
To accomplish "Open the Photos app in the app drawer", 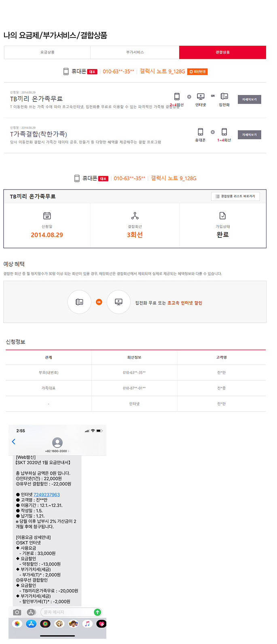I will pyautogui.click(x=17, y=624).
